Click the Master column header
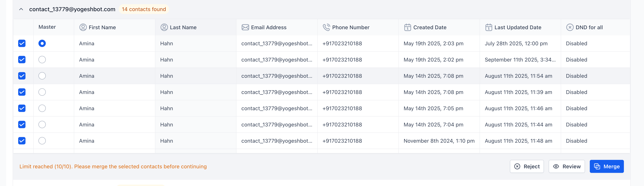Viewport: 644px width, 186px height. point(47,27)
